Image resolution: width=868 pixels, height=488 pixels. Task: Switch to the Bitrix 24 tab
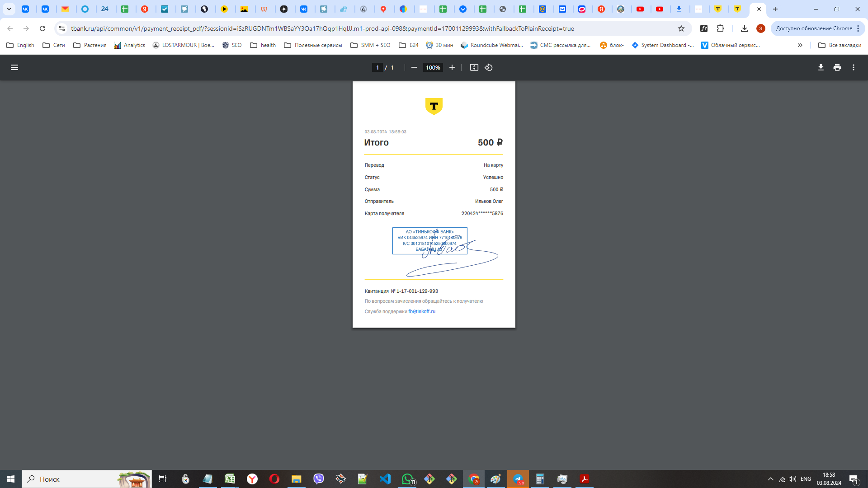coord(105,9)
